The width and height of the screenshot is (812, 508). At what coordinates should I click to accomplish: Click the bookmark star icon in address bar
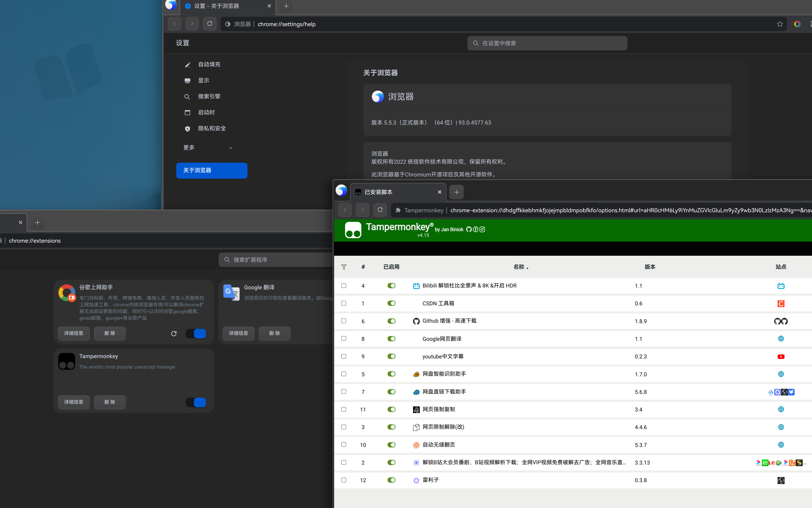[x=779, y=24]
